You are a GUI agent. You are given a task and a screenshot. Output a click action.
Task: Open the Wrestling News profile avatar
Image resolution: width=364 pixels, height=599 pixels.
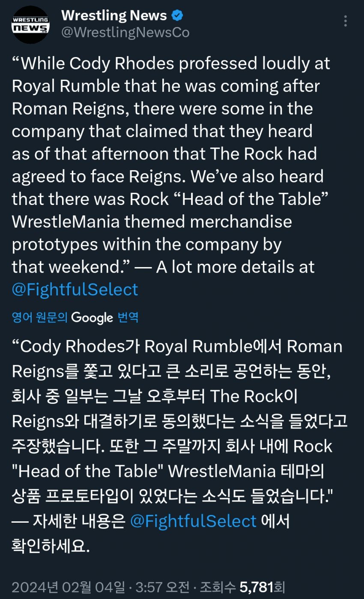[30, 25]
